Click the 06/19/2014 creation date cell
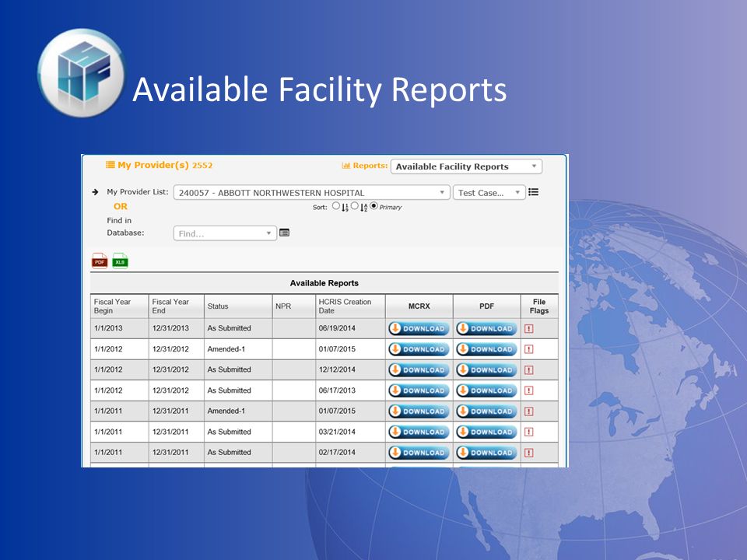Viewport: 747px width, 560px height. pyautogui.click(x=350, y=328)
